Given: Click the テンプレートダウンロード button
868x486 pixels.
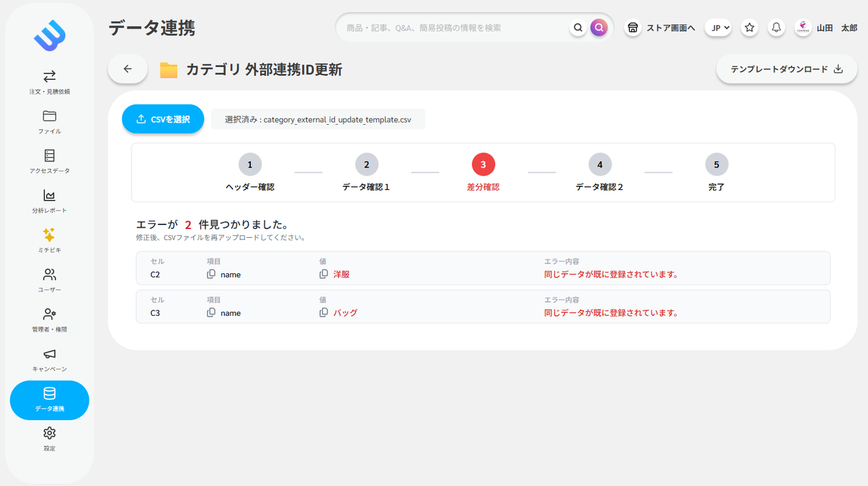Looking at the screenshot, I should pos(786,68).
